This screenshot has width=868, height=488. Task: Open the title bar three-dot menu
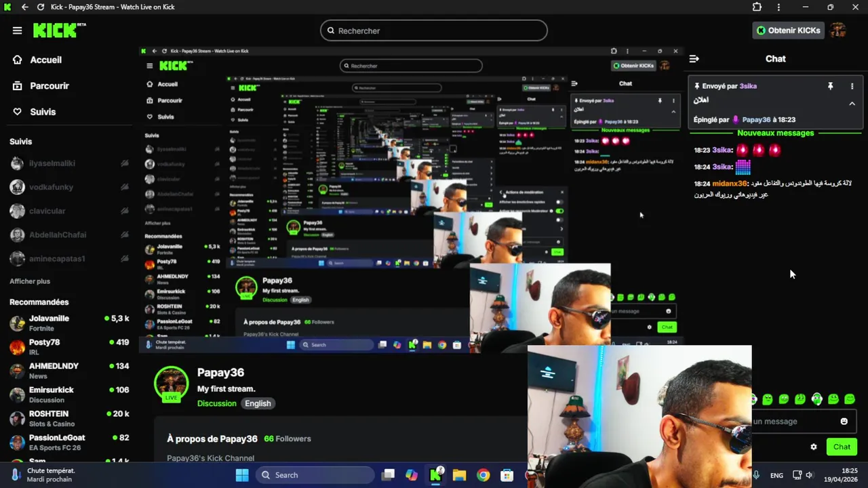pos(778,7)
